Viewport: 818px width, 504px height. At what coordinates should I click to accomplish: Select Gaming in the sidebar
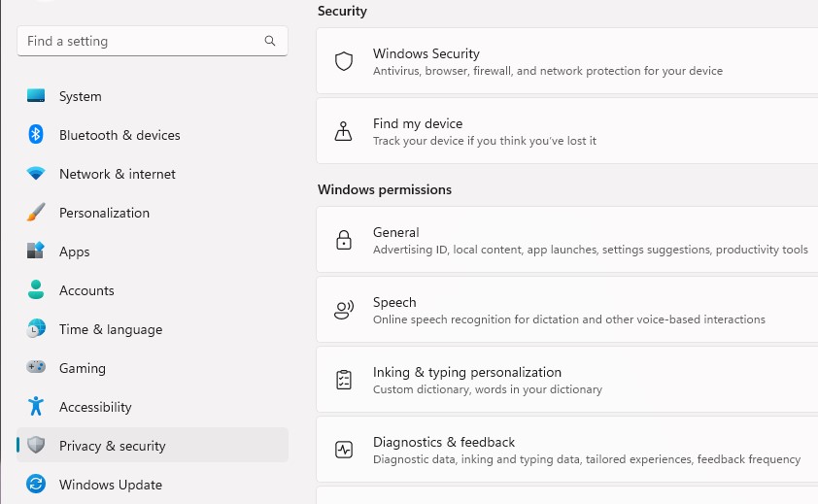pos(153,368)
